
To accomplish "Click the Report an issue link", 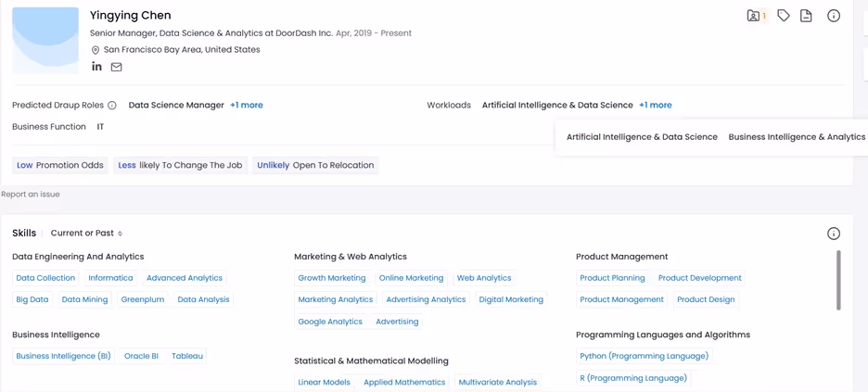I will coord(31,194).
